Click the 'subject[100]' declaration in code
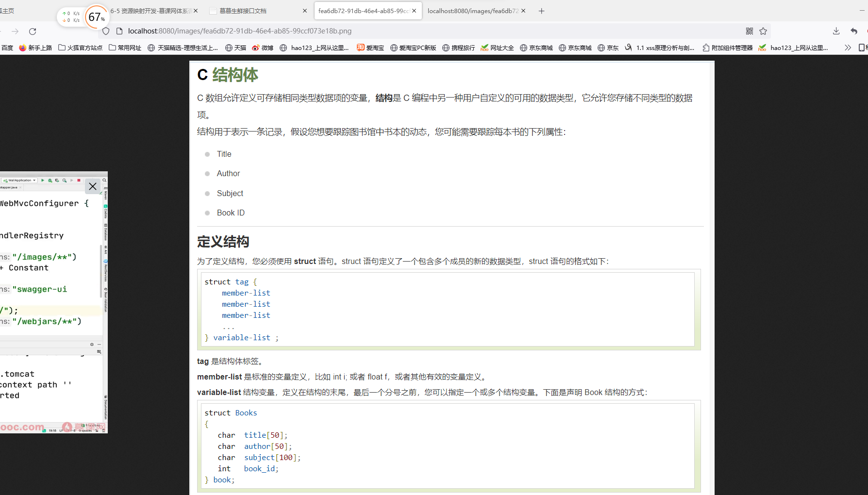This screenshot has width=868, height=495. [272, 458]
